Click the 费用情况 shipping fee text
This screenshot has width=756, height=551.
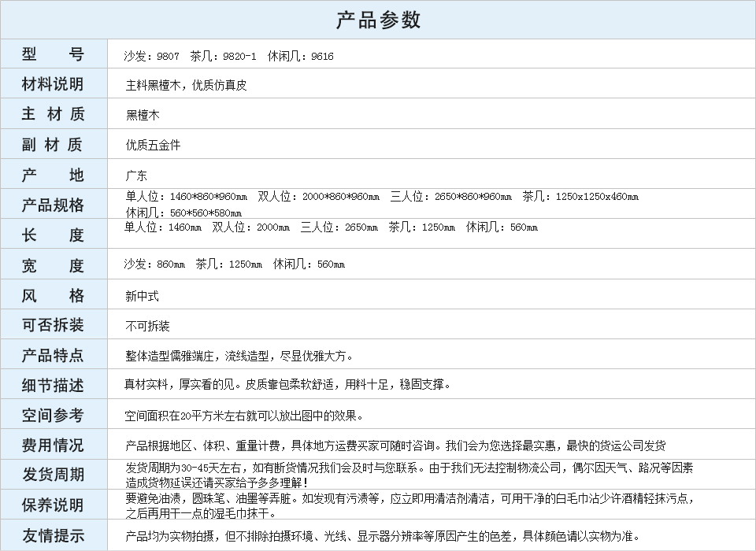(x=395, y=446)
